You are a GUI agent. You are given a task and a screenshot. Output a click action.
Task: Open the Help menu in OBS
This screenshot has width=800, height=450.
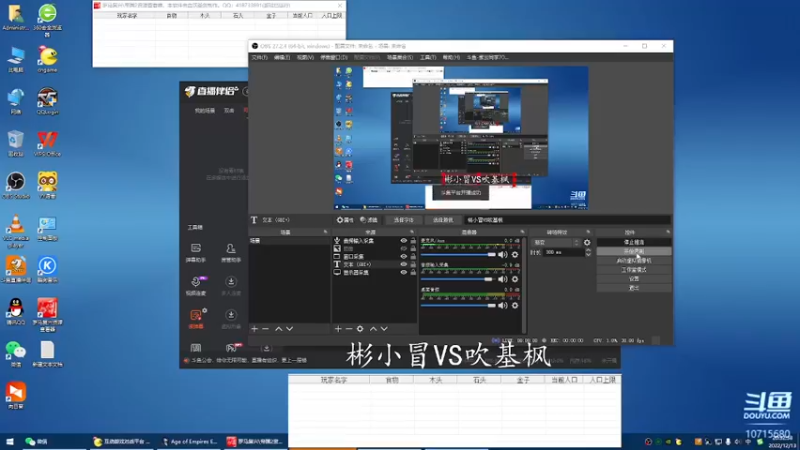(x=451, y=58)
